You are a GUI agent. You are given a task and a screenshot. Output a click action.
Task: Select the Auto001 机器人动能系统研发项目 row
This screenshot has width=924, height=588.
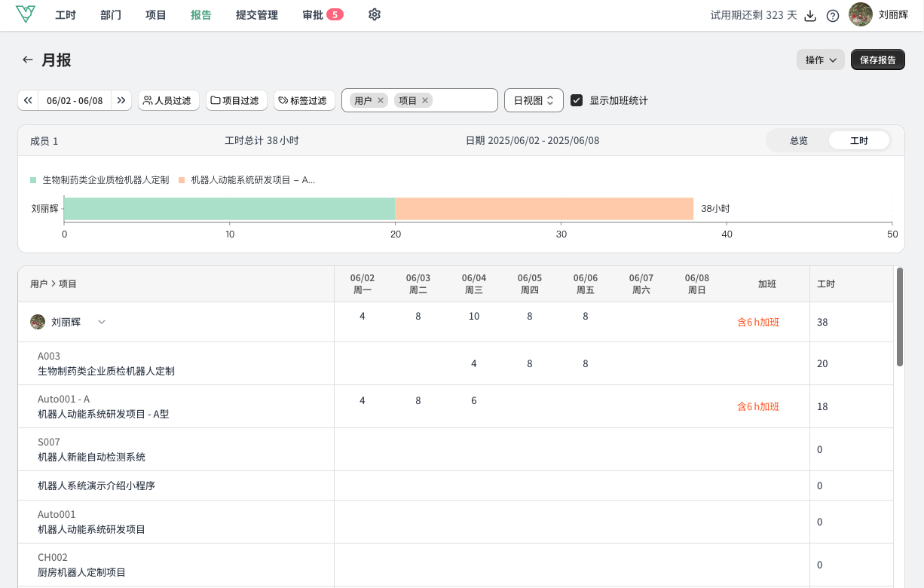[x=456, y=522]
